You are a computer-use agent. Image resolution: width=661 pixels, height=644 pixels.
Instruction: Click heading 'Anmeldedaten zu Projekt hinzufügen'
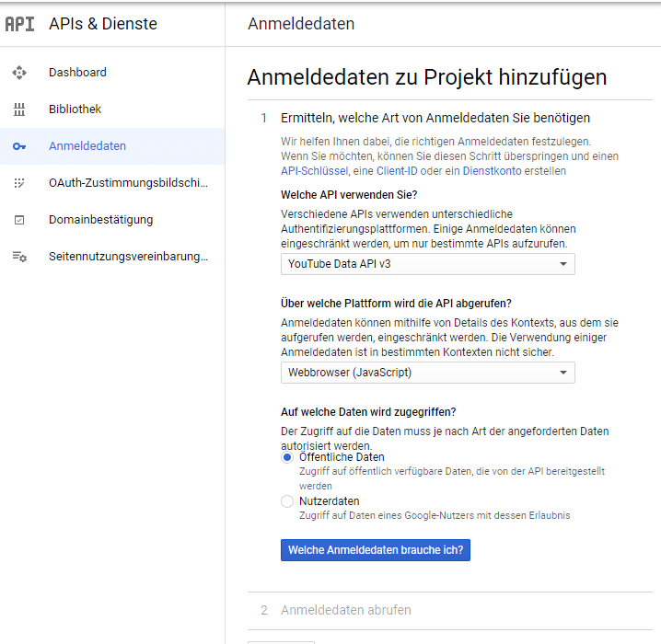click(427, 77)
